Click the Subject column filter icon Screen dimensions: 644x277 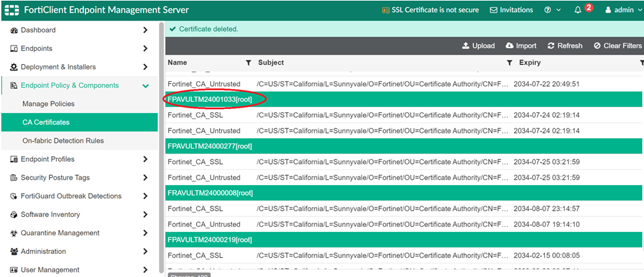click(509, 63)
